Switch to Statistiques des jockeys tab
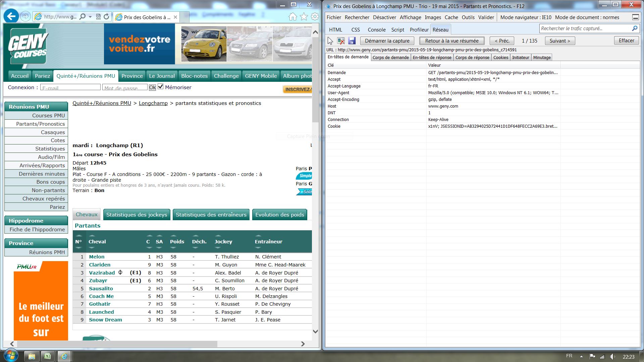The image size is (644, 362). tap(137, 215)
